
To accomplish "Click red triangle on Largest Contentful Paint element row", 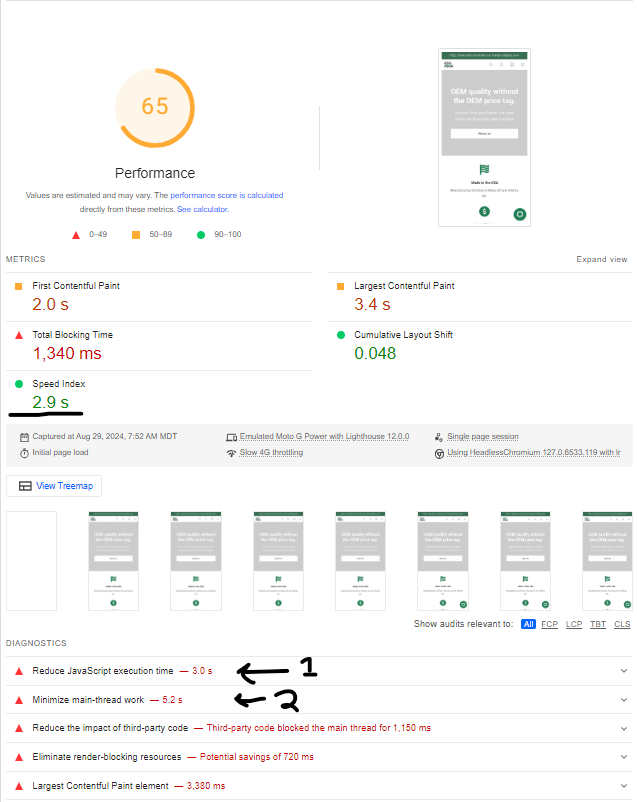I will 19,786.
